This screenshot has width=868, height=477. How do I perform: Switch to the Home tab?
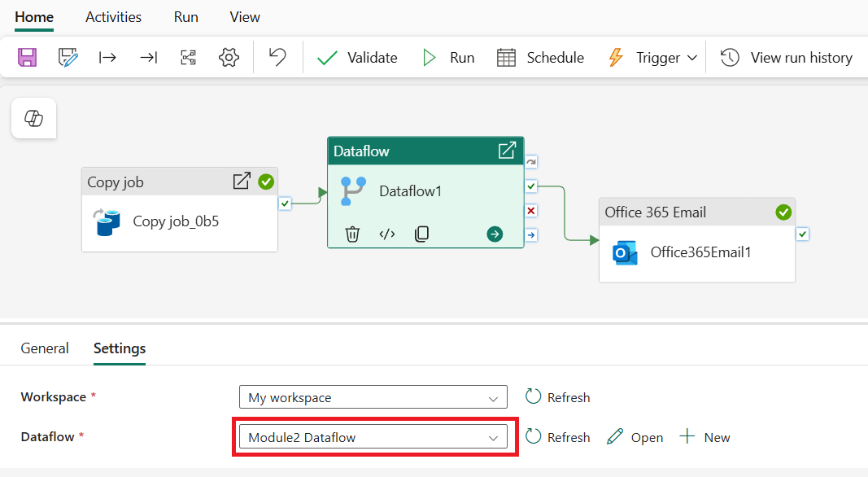[34, 17]
